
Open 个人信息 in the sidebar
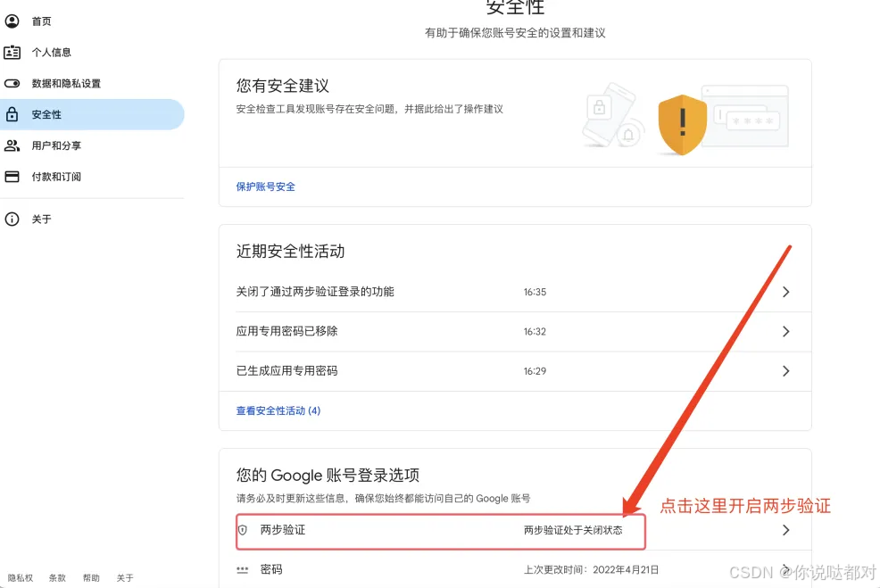pyautogui.click(x=92, y=52)
